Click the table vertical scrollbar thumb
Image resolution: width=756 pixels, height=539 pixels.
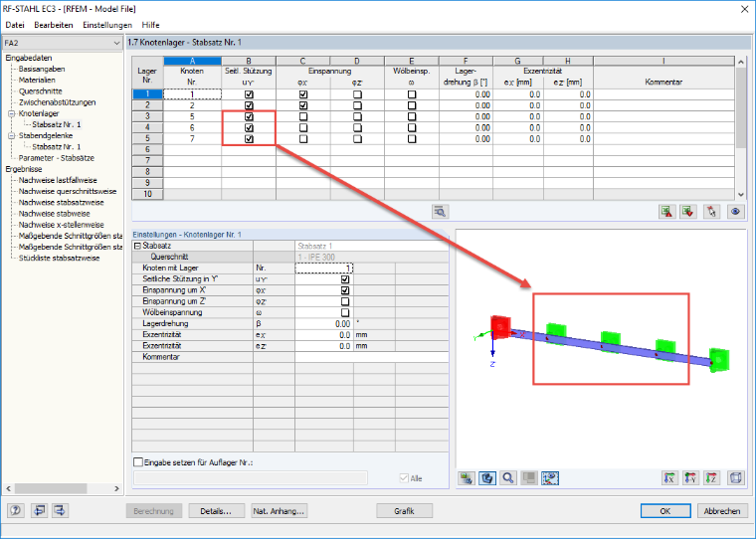[x=741, y=107]
